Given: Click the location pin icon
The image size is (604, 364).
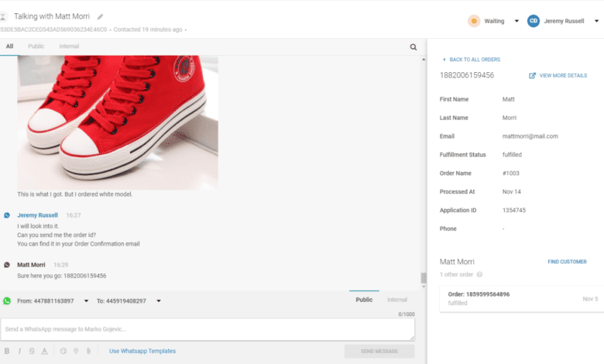Looking at the screenshot, I should pyautogui.click(x=76, y=351).
